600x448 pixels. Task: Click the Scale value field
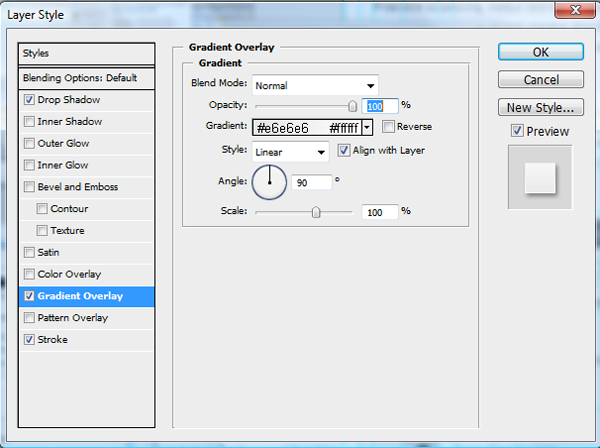380,212
